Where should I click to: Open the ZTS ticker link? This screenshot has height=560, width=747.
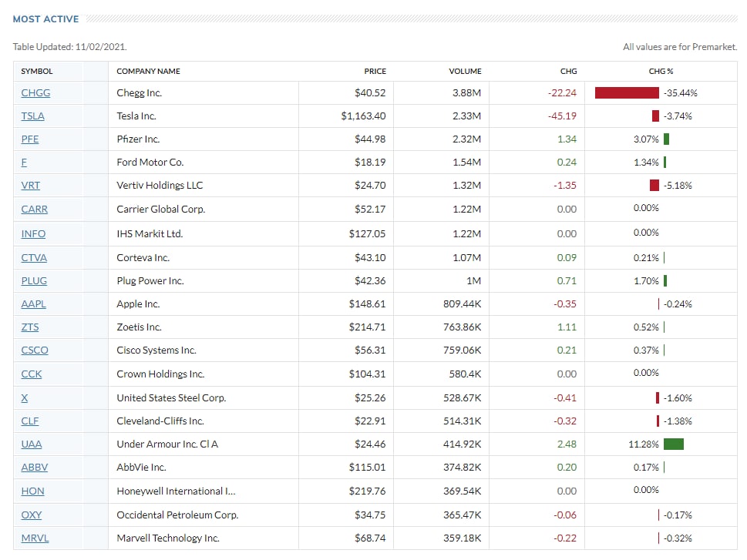pyautogui.click(x=30, y=327)
